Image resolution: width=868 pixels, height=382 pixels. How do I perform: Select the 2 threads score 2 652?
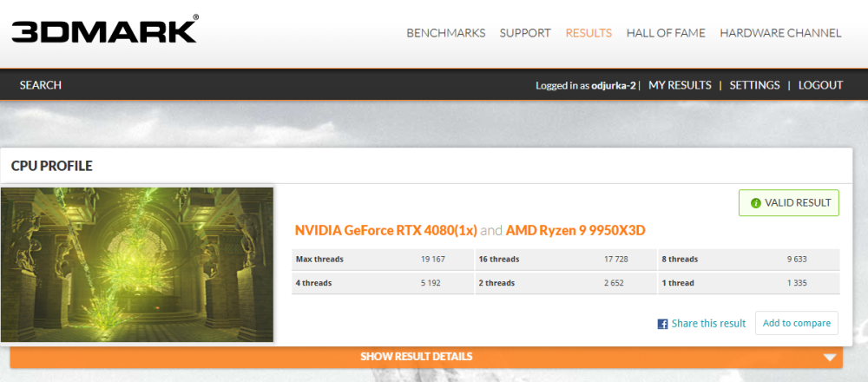point(614,283)
